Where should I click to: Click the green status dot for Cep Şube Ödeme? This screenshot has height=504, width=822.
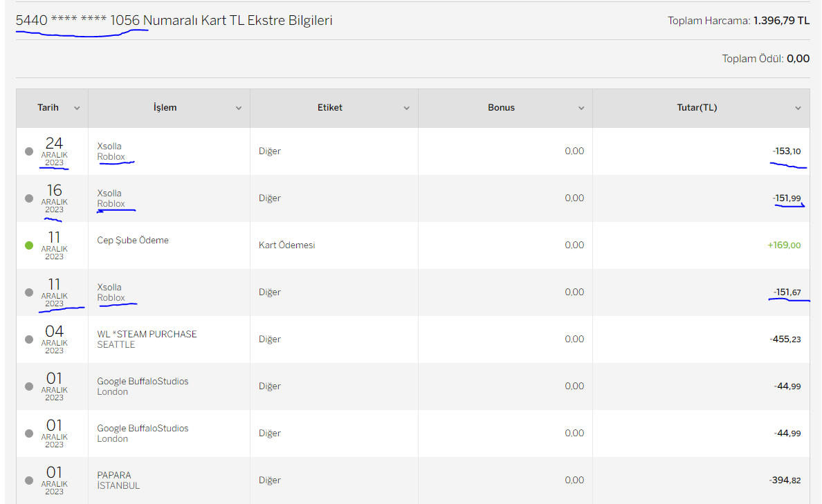click(29, 245)
